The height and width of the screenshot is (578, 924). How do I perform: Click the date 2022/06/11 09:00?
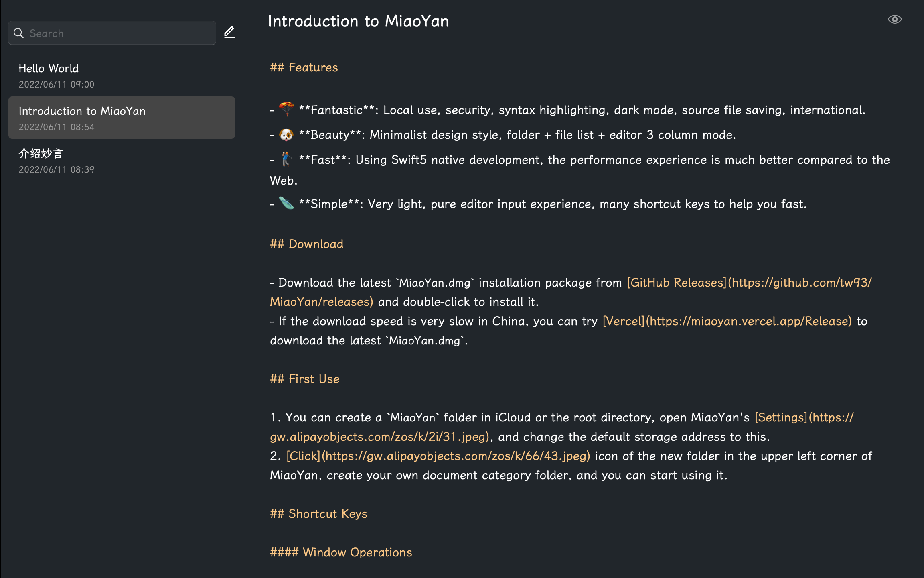57,85
